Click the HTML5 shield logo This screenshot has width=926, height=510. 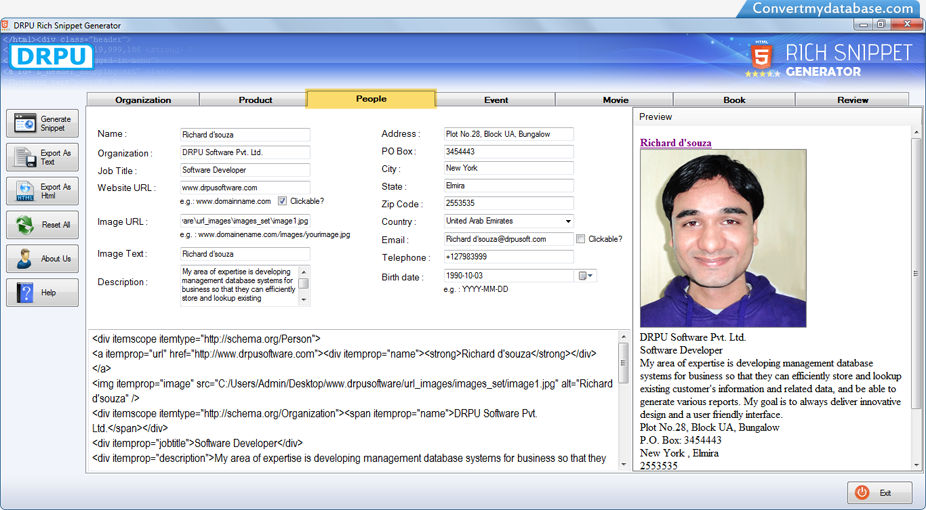762,55
